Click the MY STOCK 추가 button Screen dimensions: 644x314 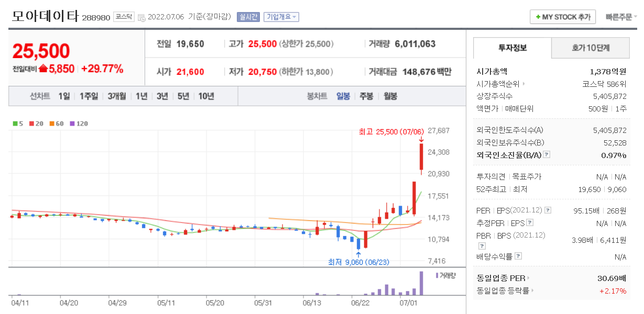[563, 17]
